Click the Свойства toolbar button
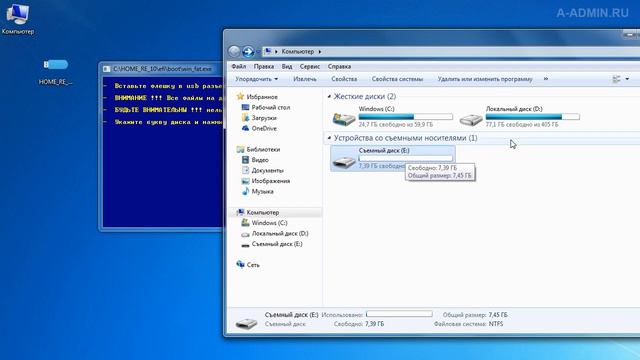The image size is (640, 360). 344,79
